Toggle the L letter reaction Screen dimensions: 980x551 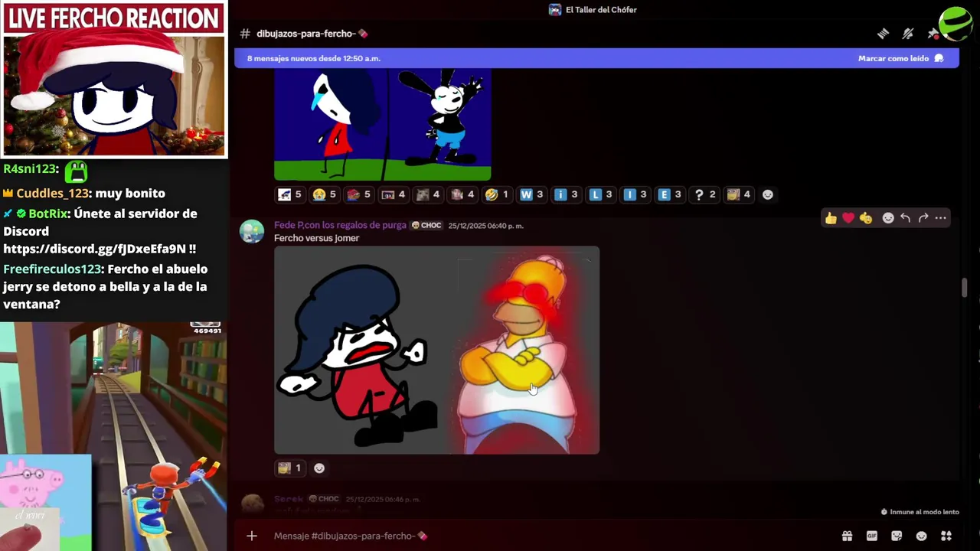coord(601,194)
